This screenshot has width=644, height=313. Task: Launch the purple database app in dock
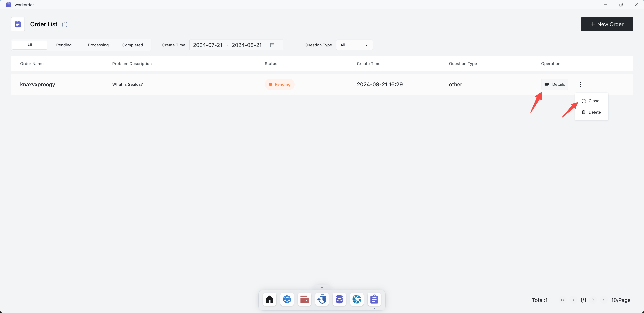tap(339, 299)
